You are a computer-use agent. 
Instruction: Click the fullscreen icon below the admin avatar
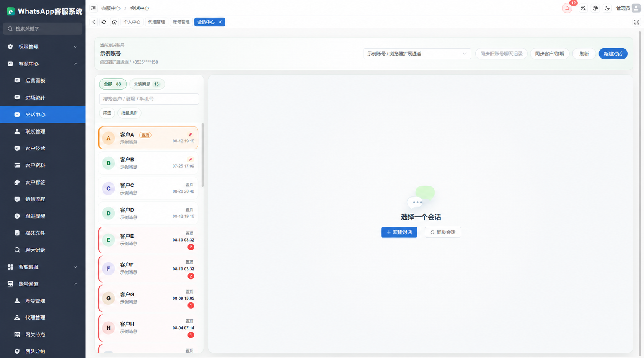point(636,22)
